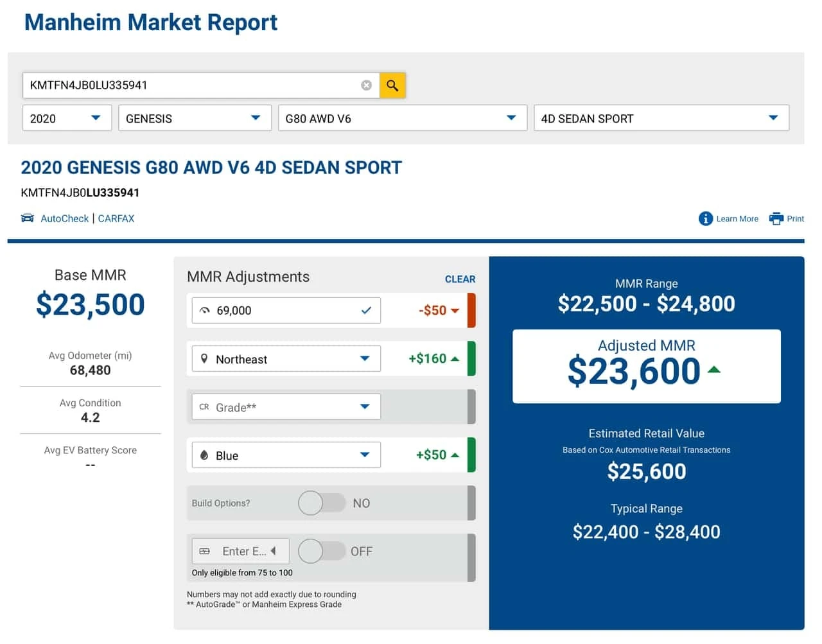The height and width of the screenshot is (644, 822).
Task: Click the Avg Odometer 68,480 value
Action: coord(91,370)
